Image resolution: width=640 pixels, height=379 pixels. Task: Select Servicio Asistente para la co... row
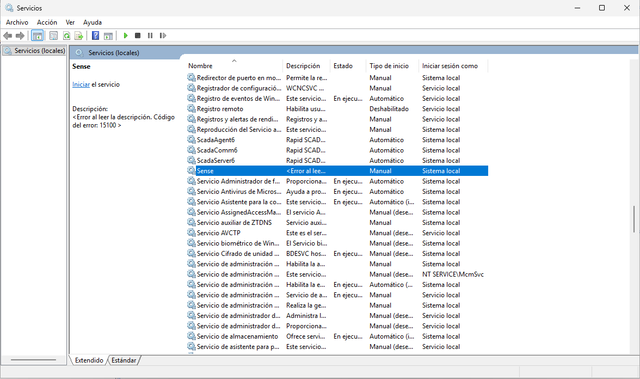tap(338, 202)
